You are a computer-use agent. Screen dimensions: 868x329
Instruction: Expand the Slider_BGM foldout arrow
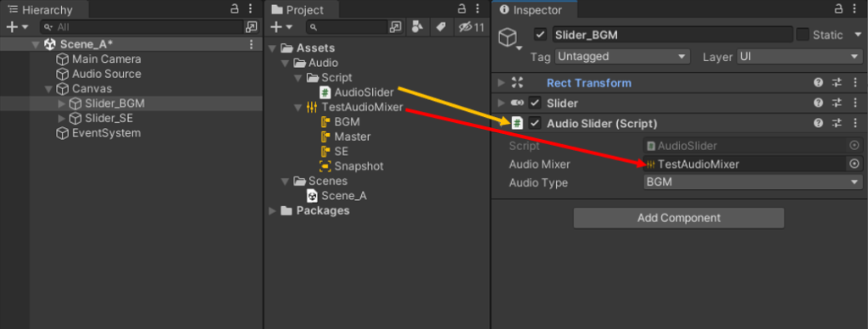click(x=62, y=103)
